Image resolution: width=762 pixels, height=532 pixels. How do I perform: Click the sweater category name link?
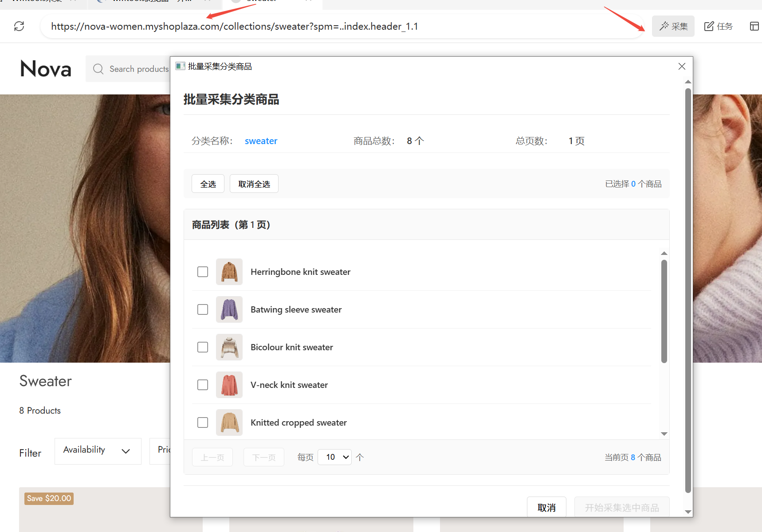click(261, 141)
